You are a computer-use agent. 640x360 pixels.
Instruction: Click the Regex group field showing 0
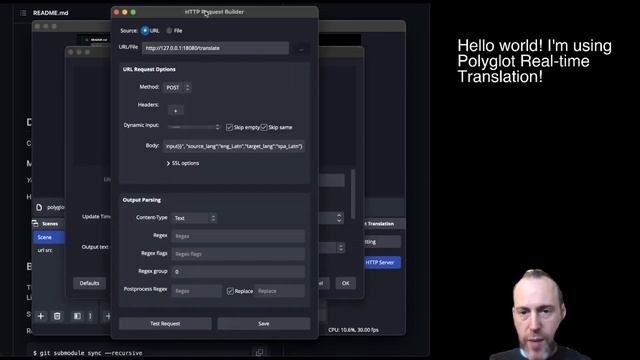point(238,271)
